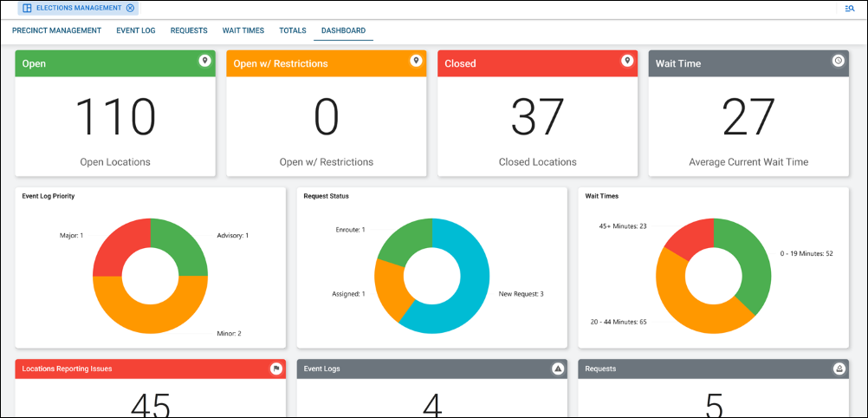Select the Wait Times tab
Image resolution: width=868 pixels, height=418 pixels.
coord(243,30)
